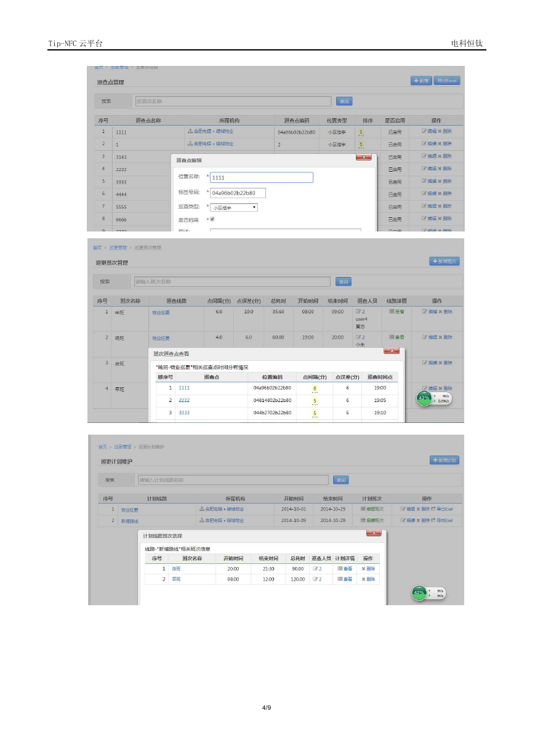Close the 计划线路班次选择 dialog
Viewport: 535px width, 756px height.
click(374, 533)
